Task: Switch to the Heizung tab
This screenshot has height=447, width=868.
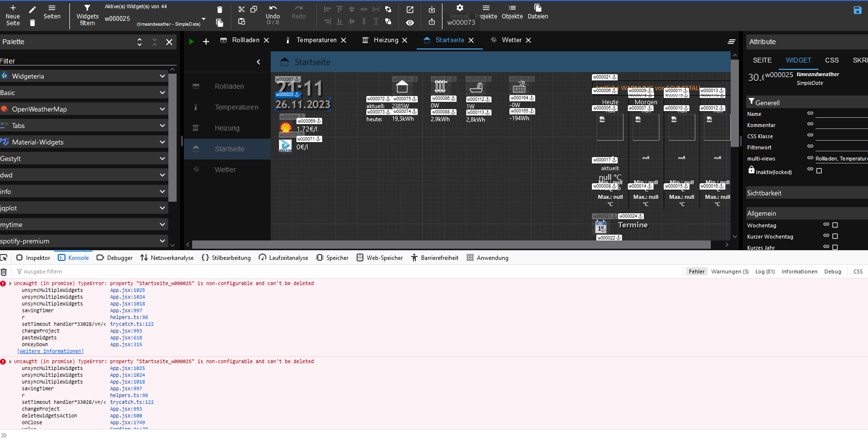Action: tap(386, 40)
